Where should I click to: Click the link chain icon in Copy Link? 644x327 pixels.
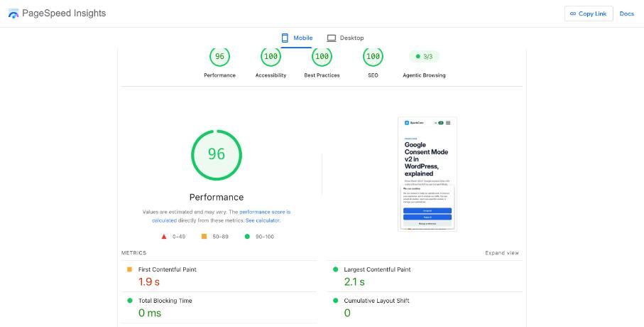tap(573, 14)
